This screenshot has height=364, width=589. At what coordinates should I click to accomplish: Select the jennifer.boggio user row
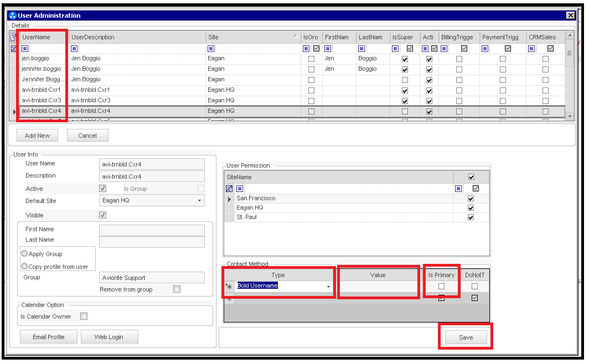[x=288, y=69]
